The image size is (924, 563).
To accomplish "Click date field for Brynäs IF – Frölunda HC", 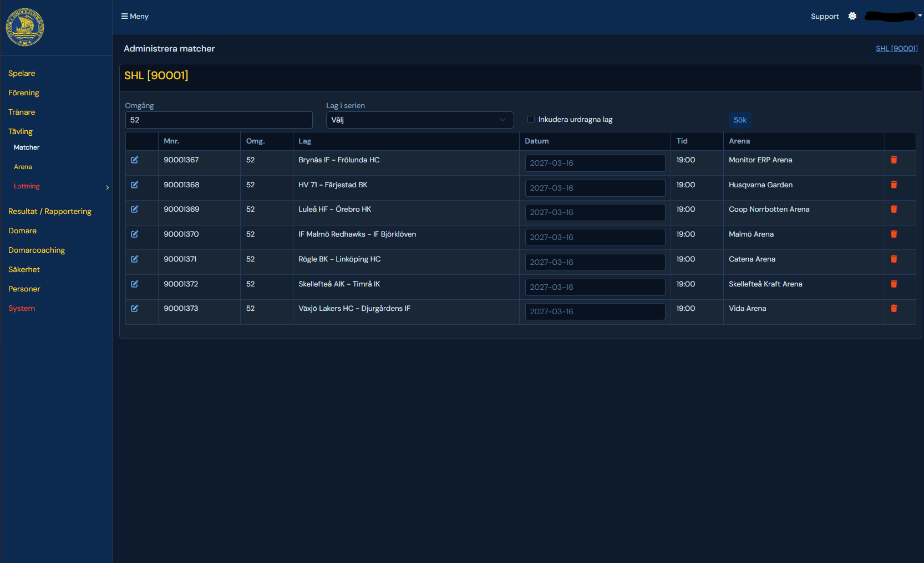I will (x=595, y=163).
